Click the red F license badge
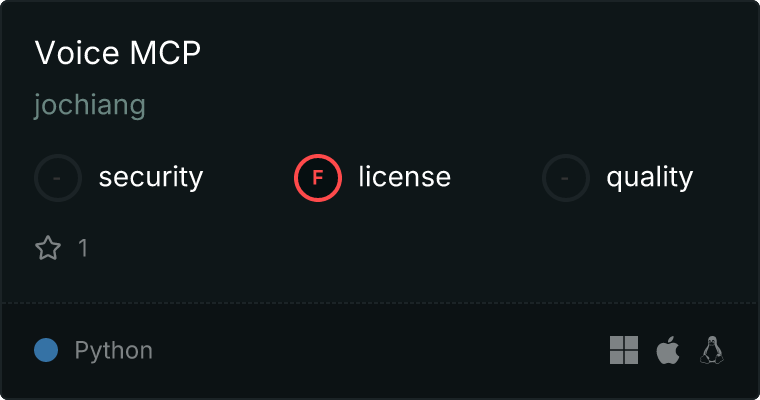The width and height of the screenshot is (760, 400). coord(318,178)
